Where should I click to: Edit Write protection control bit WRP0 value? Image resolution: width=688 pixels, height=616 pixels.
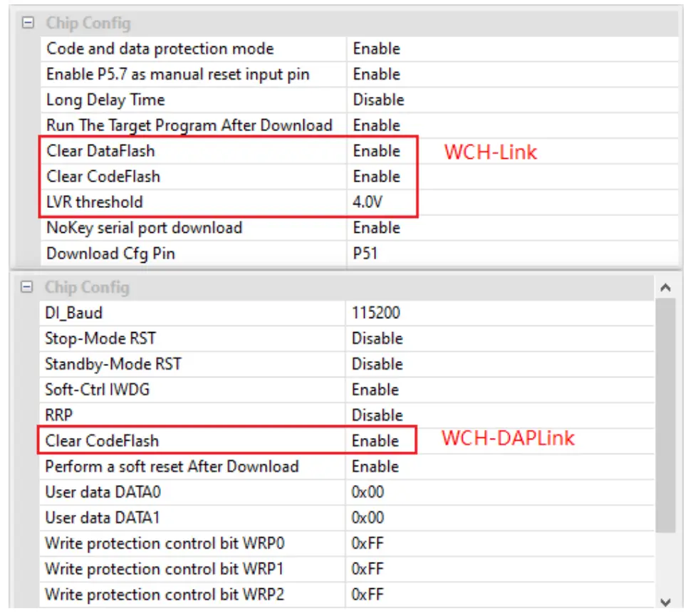[385, 543]
